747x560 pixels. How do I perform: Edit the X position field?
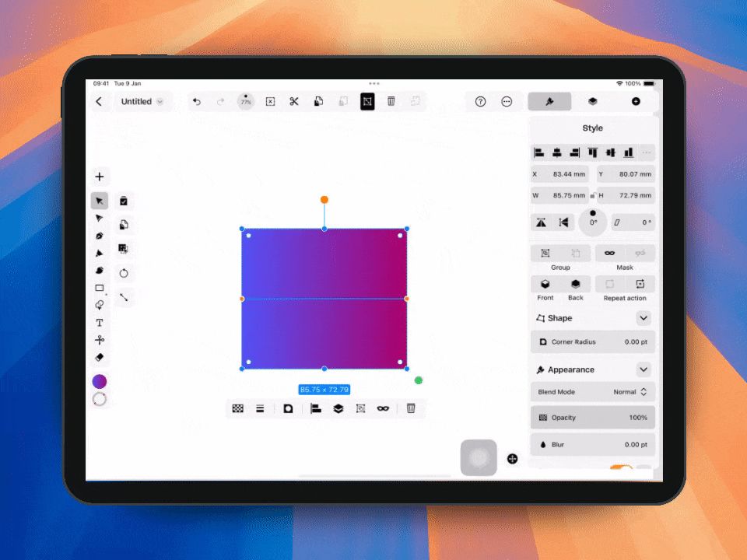pos(559,174)
